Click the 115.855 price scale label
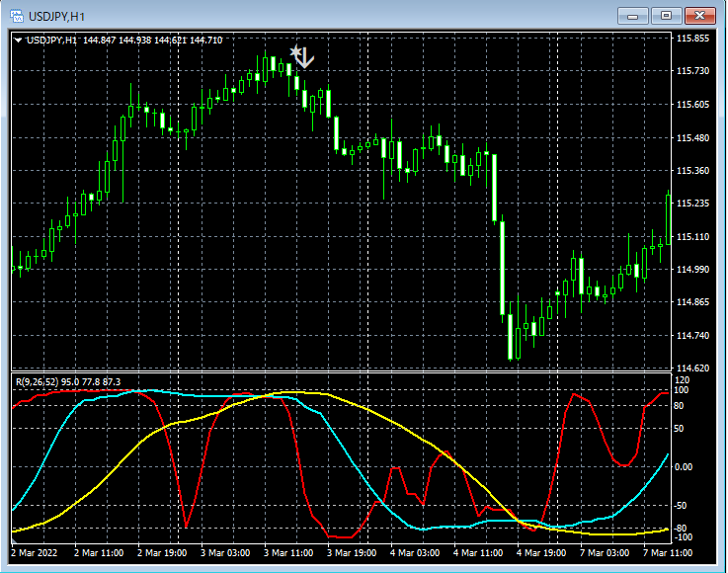 coord(692,39)
